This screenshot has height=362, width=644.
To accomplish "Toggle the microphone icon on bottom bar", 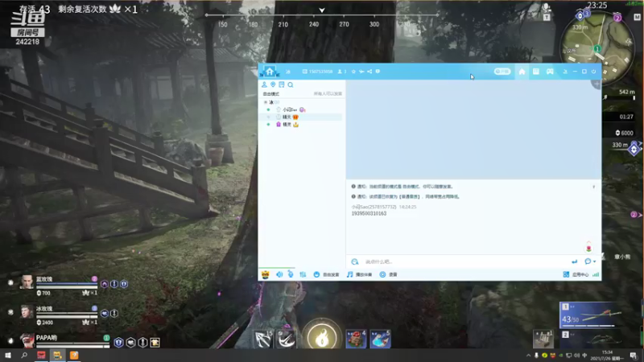I will click(x=291, y=274).
